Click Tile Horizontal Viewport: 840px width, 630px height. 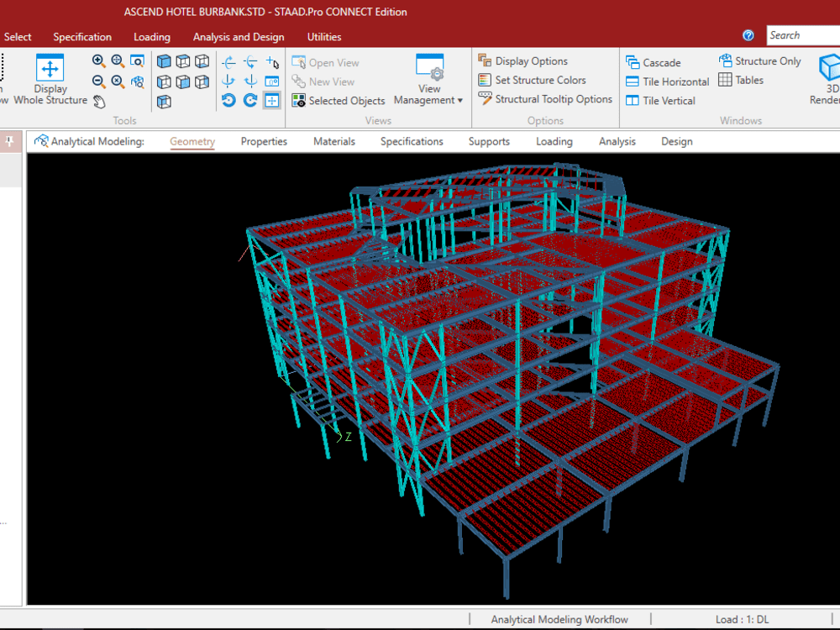click(x=668, y=81)
